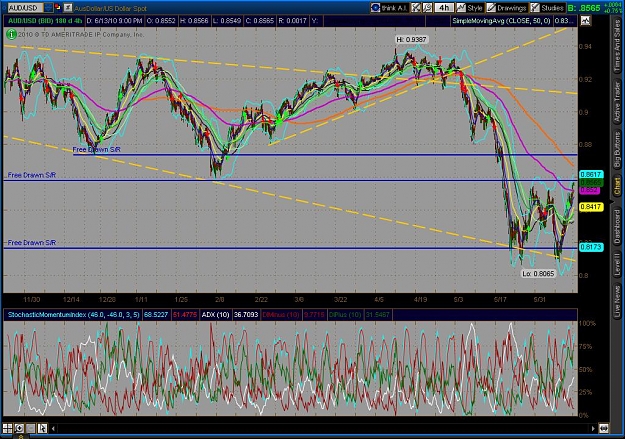The height and width of the screenshot is (439, 625).
Task: Click the SimpleMovingAvg (CLOSE, 50, 0) study label
Action: [x=502, y=21]
